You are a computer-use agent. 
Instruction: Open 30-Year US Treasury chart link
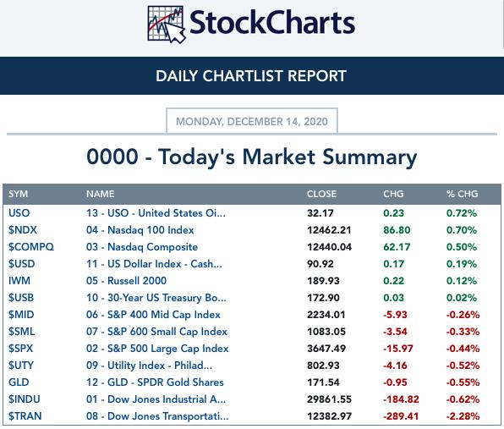(x=156, y=298)
